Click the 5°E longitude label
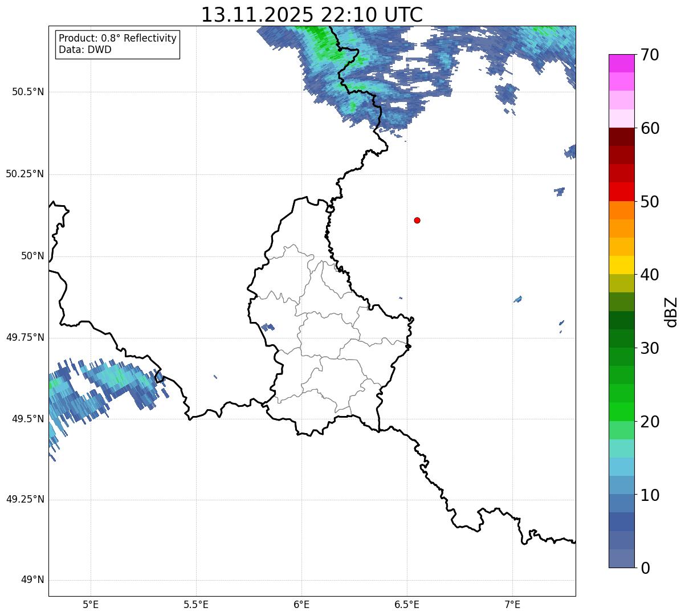The image size is (685, 616). point(91,605)
